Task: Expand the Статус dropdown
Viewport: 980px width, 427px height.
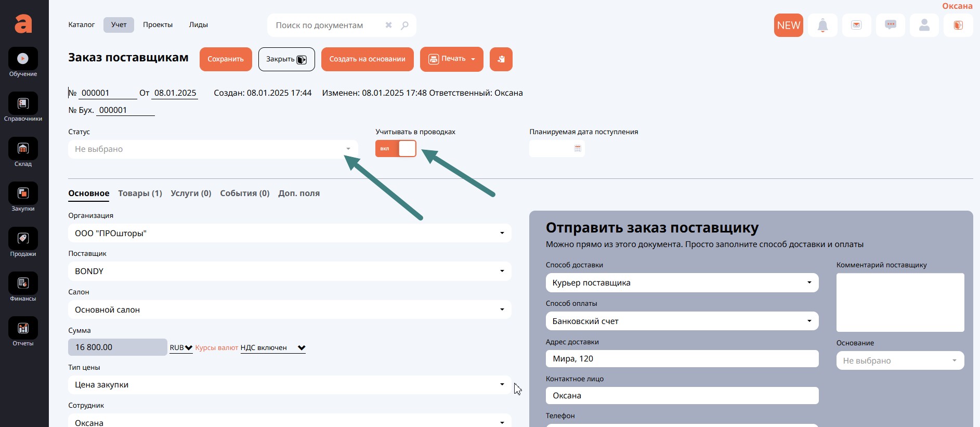Action: point(213,149)
